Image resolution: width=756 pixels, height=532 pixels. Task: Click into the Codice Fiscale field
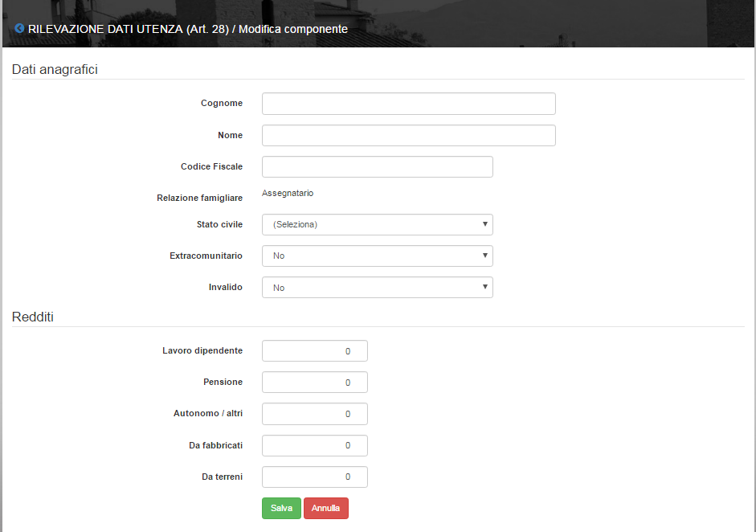tap(377, 167)
